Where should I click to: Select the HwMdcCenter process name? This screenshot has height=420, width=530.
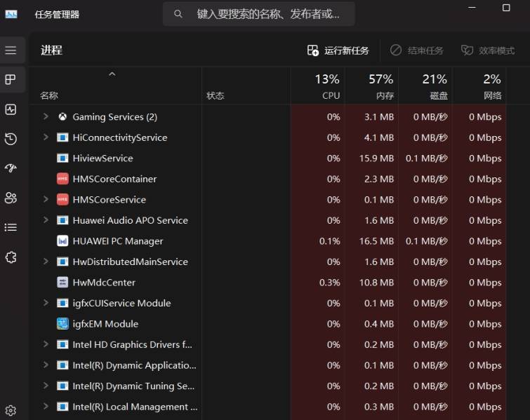[x=104, y=283]
